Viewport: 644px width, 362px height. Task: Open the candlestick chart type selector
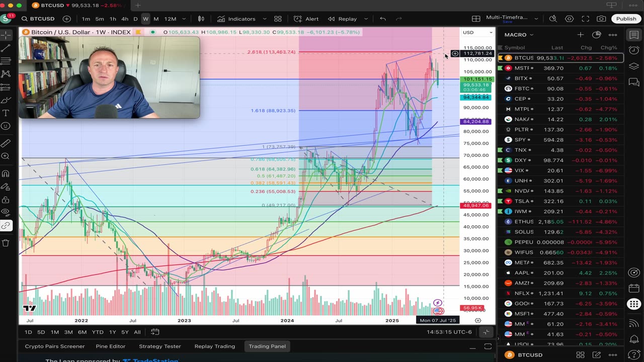pos(201,19)
